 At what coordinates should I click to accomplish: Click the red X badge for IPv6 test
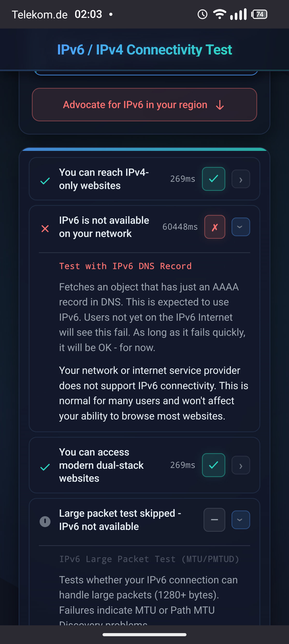click(215, 227)
